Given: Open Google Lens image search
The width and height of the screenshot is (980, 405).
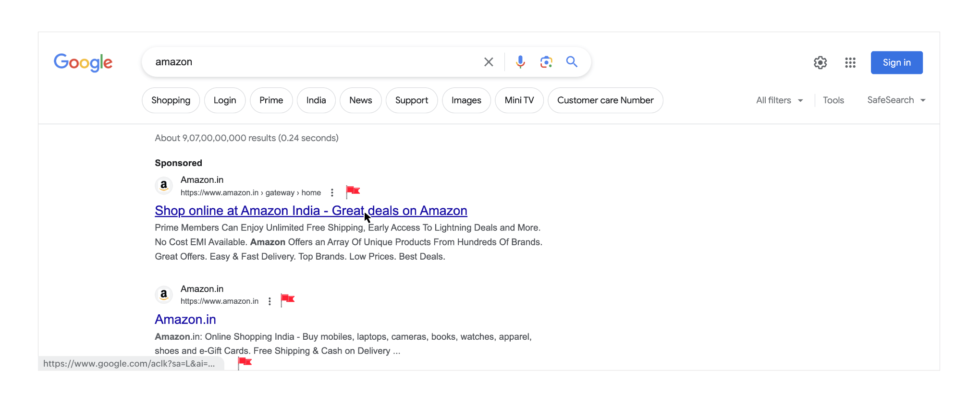Looking at the screenshot, I should point(546,62).
